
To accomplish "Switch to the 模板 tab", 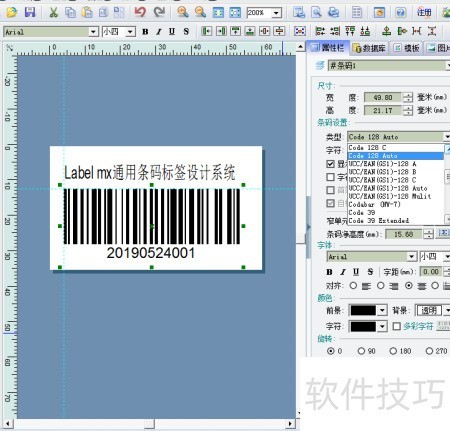I will click(x=407, y=48).
